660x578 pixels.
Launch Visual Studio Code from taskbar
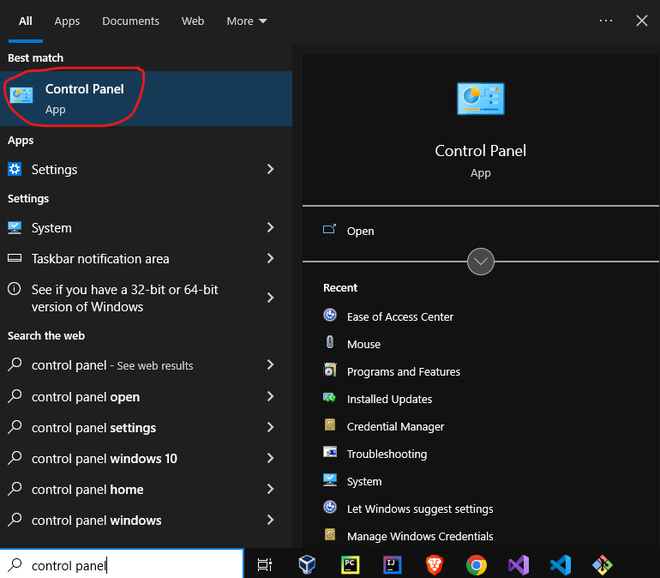click(x=560, y=565)
